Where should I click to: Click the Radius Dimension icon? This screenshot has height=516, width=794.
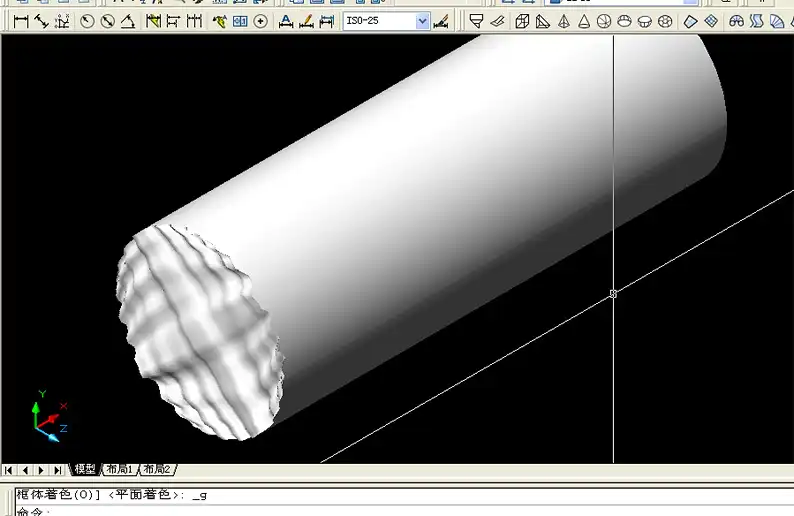(x=87, y=21)
